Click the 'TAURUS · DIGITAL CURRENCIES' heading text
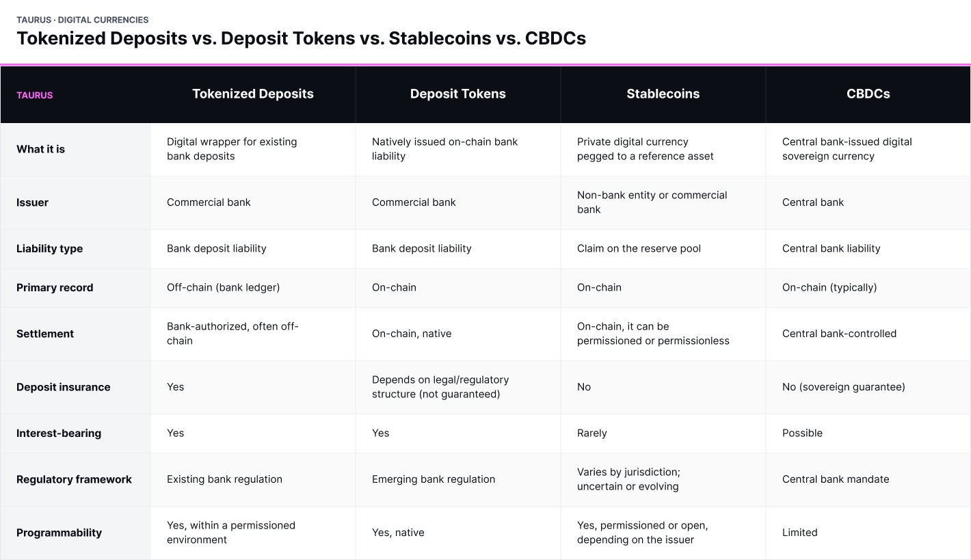 click(83, 20)
